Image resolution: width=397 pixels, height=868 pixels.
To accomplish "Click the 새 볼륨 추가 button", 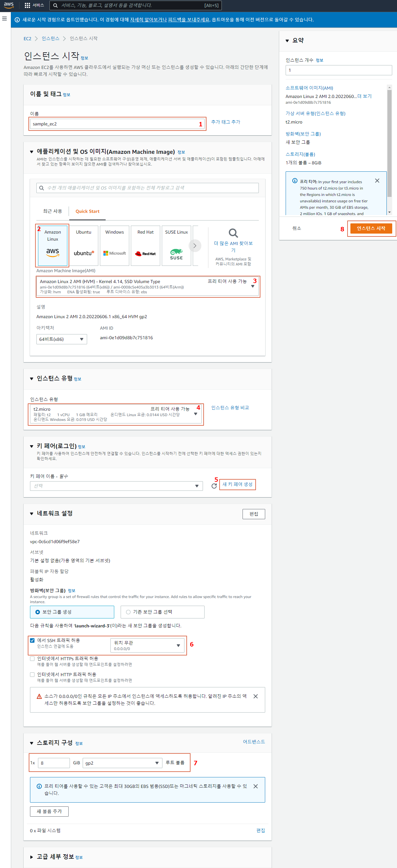I will point(49,811).
